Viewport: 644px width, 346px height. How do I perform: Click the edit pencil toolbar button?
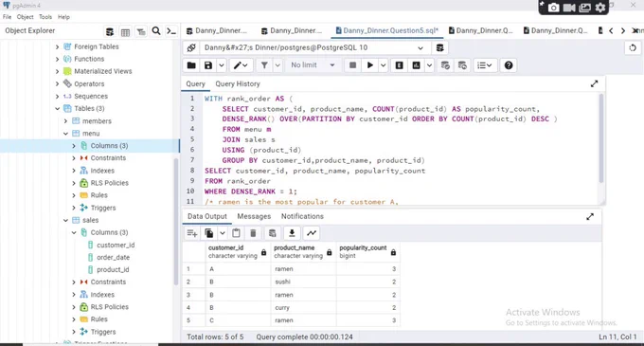241,65
